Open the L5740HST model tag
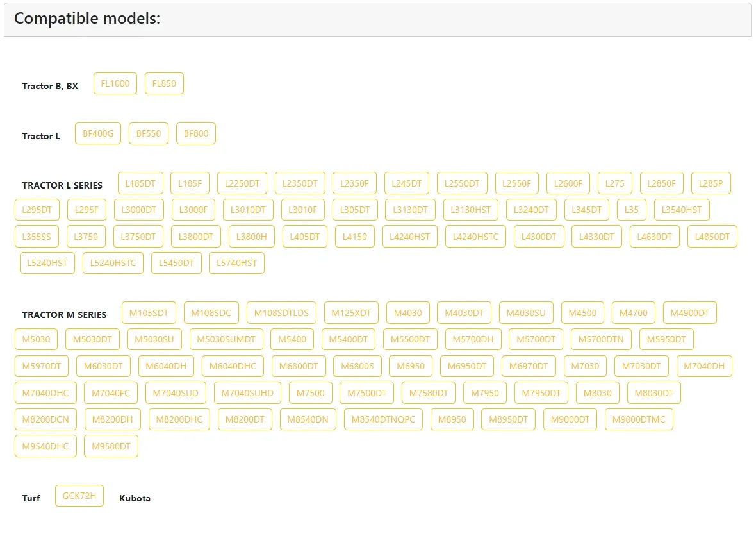756x554 pixels. pos(237,263)
